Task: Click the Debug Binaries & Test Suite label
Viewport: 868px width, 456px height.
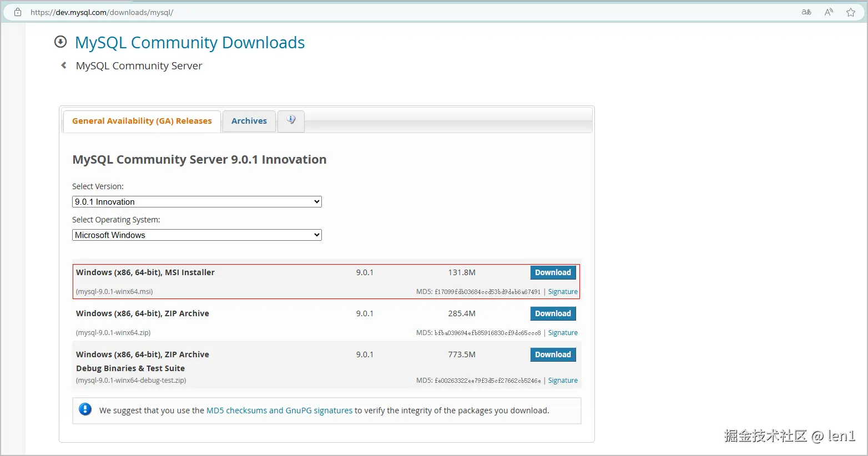Action: (130, 368)
